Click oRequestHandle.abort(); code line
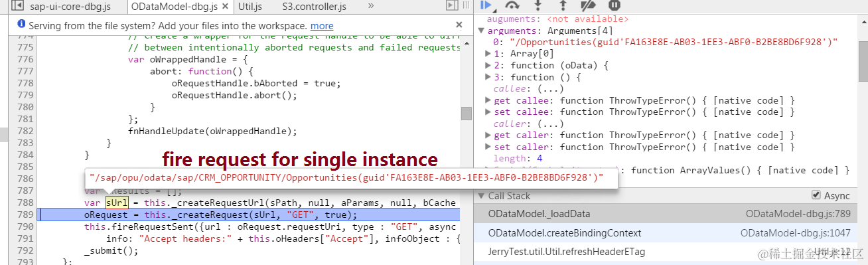This screenshot has height=265, width=868. pyautogui.click(x=234, y=95)
